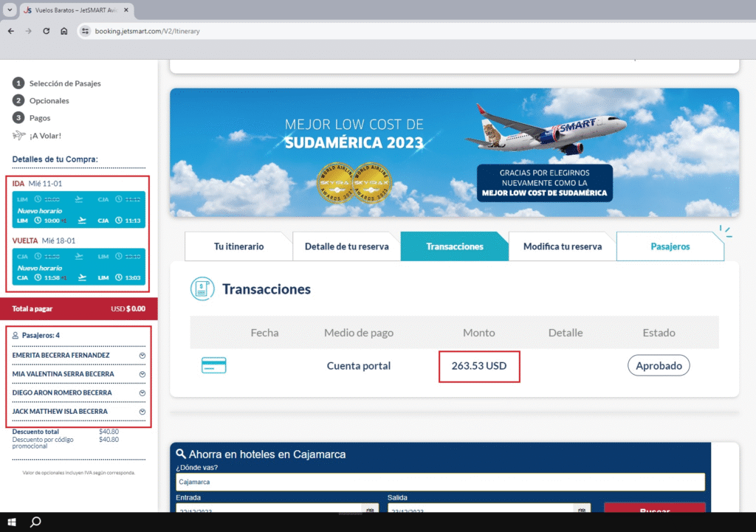Screen dimensions: 756x532
Task: Click the Estado column header
Action: pyautogui.click(x=659, y=333)
